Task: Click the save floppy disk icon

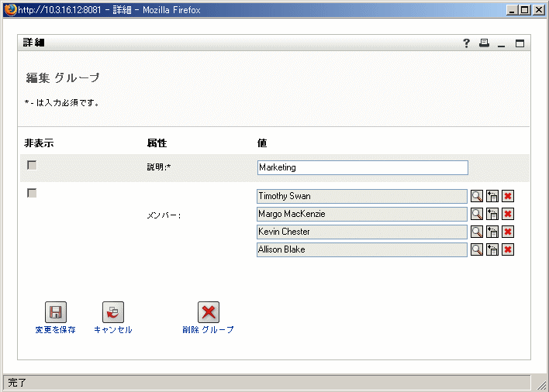Action: pos(56,312)
